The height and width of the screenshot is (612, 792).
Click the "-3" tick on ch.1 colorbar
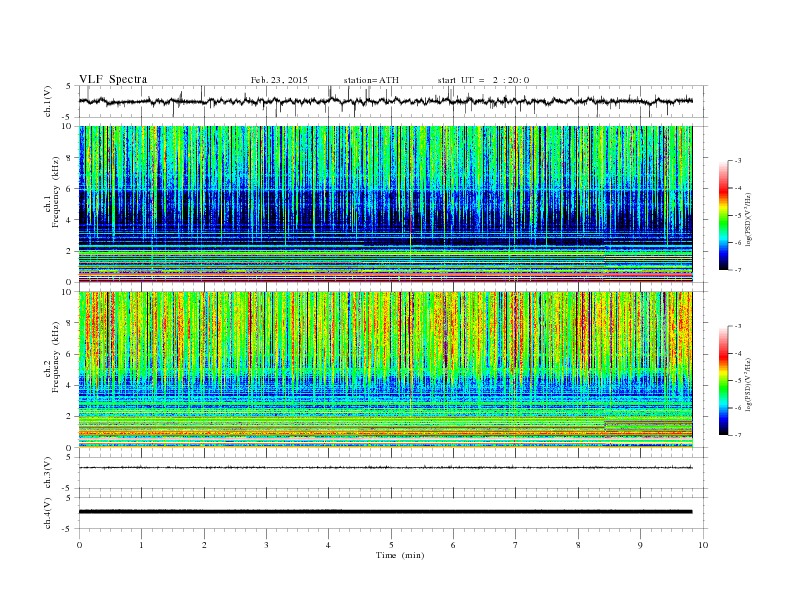point(738,161)
